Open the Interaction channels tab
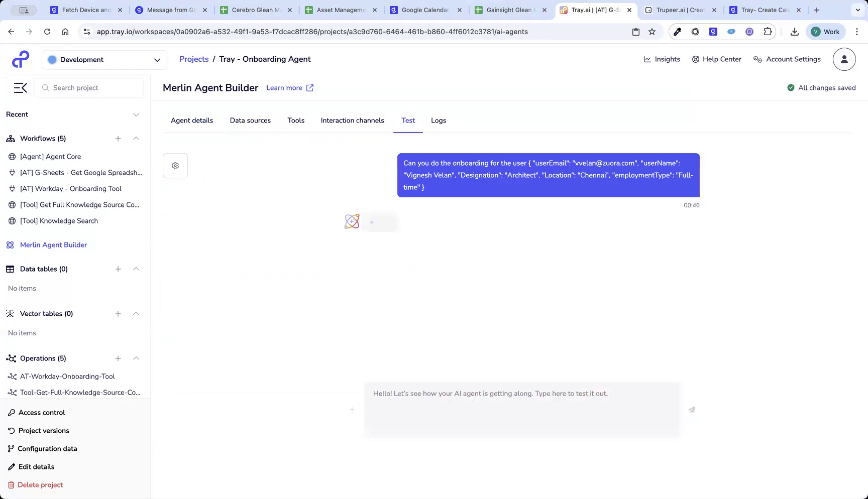 [x=352, y=120]
